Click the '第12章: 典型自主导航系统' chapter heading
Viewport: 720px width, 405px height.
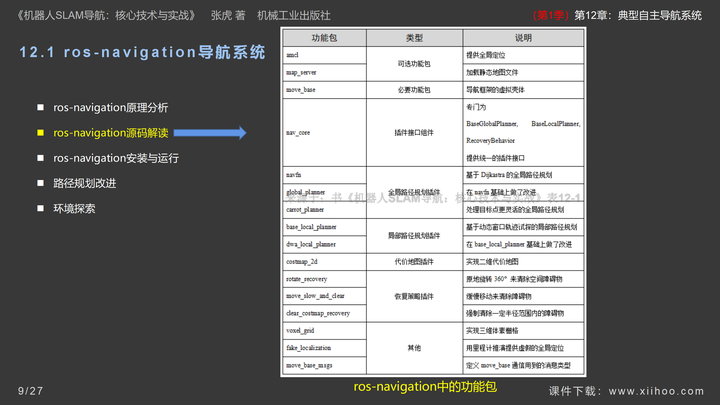[638, 15]
